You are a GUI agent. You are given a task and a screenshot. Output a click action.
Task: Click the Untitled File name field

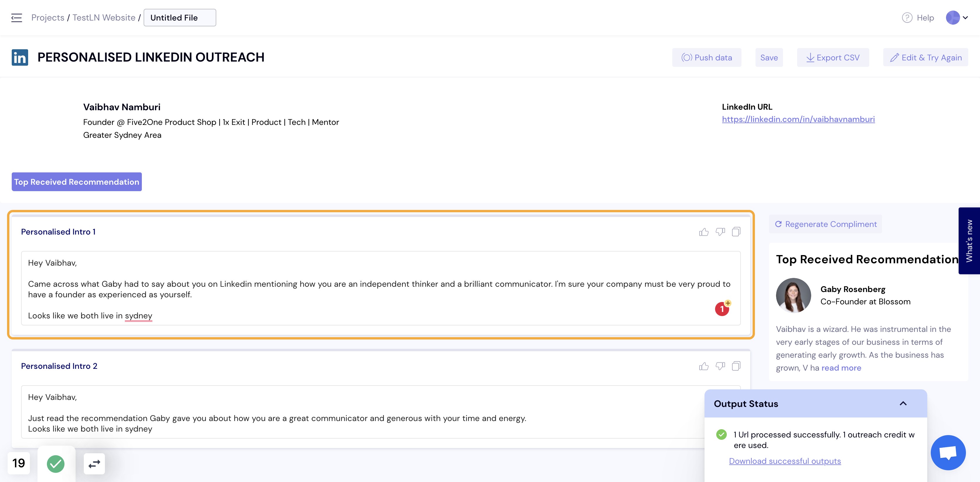coord(180,18)
